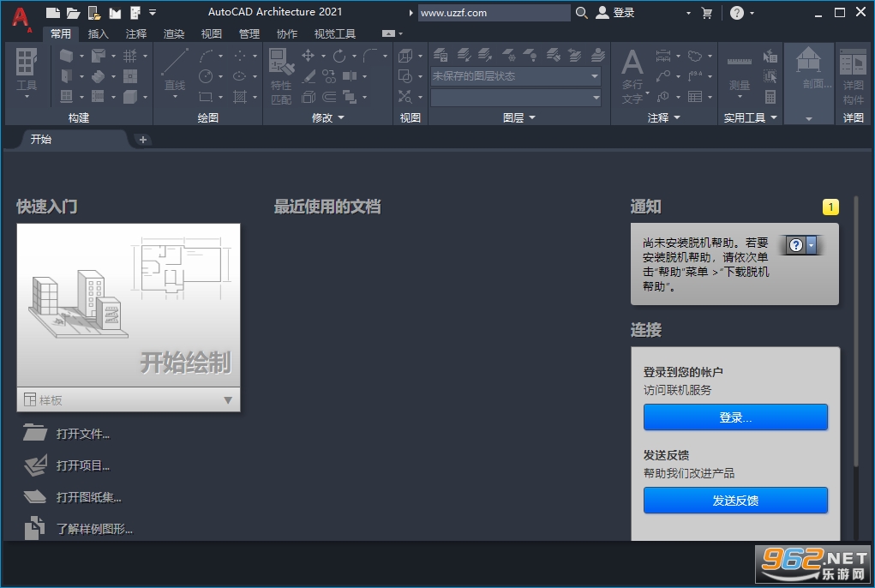Select the Wall tool in 构建 panel
Viewport: 875px width, 588px height.
66,55
